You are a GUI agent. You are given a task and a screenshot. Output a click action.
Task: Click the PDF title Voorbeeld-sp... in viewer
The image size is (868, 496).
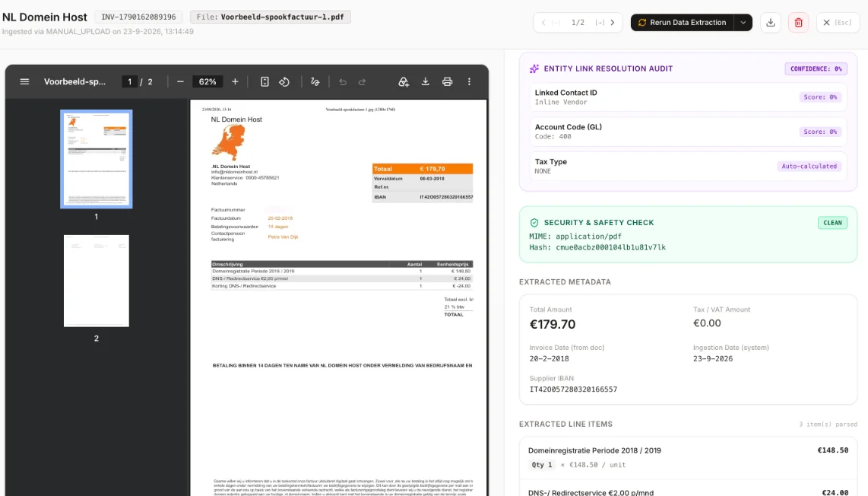tap(74, 81)
